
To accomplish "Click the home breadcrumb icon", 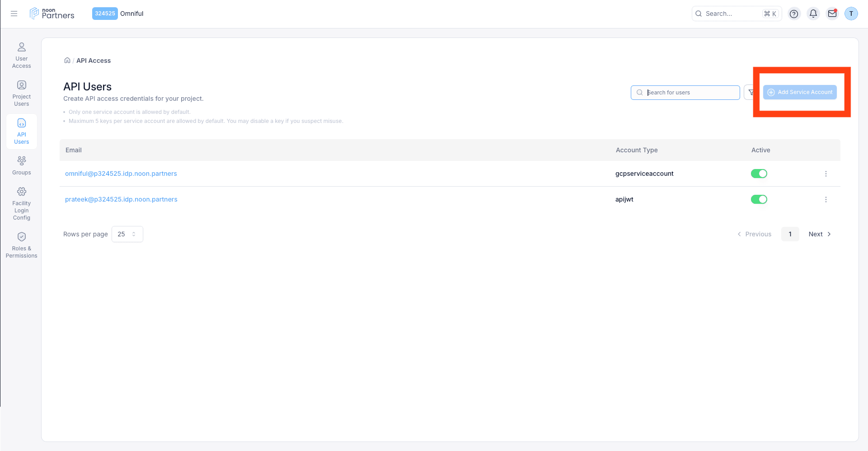I will pos(67,61).
